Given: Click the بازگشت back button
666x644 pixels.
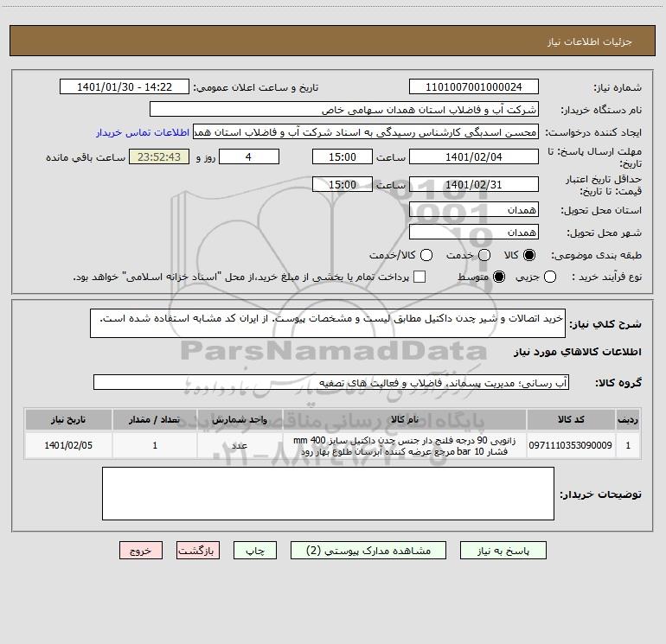Looking at the screenshot, I should (198, 550).
